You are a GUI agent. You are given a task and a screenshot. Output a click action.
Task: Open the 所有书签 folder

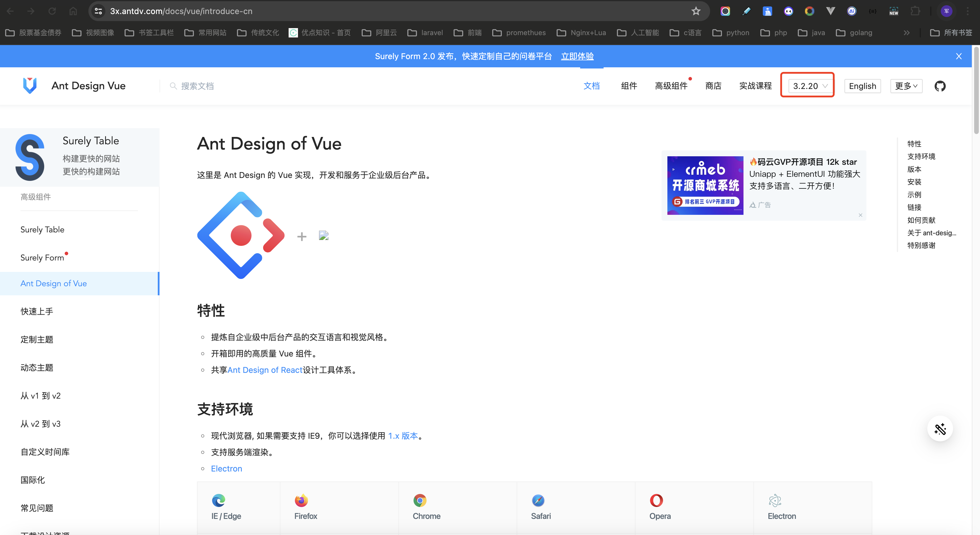tap(951, 33)
